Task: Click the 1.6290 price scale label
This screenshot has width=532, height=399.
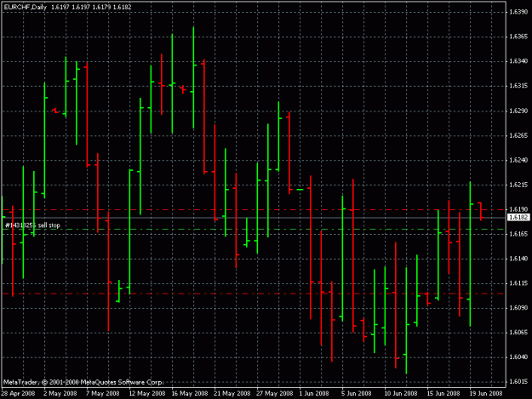Action: pos(518,111)
